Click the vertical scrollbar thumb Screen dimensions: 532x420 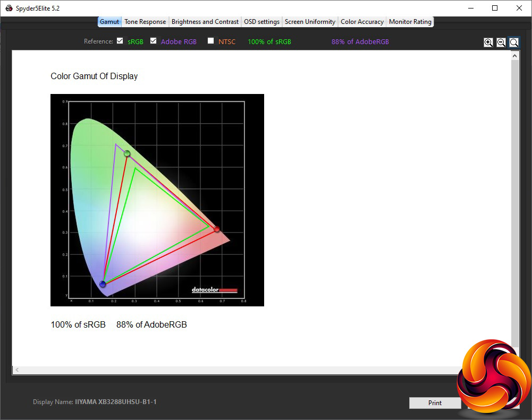pos(515,202)
